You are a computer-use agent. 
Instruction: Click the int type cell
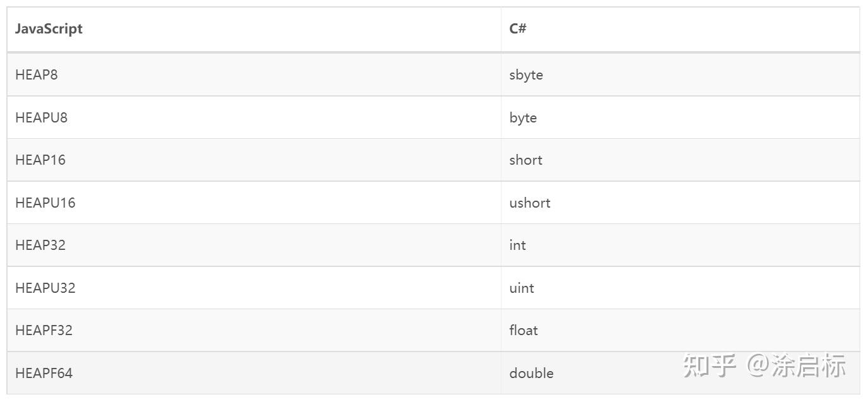pos(517,245)
